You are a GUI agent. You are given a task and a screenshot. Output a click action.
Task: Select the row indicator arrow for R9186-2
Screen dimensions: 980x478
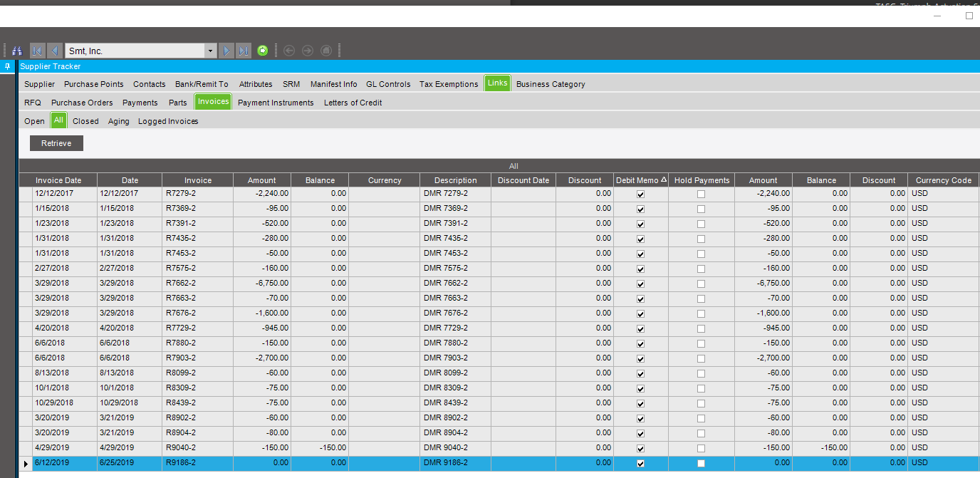[26, 464]
